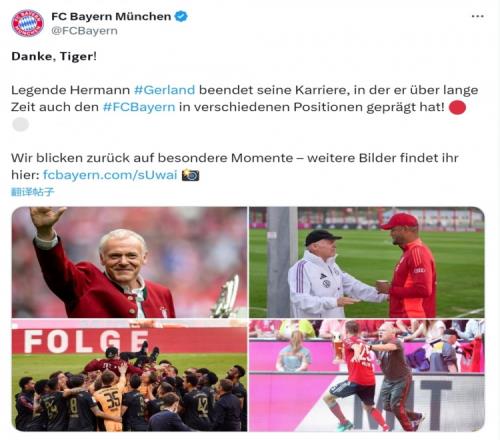Viewport: 500px width, 440px height.
Task: Open training ground handshake photo
Action: 367,262
